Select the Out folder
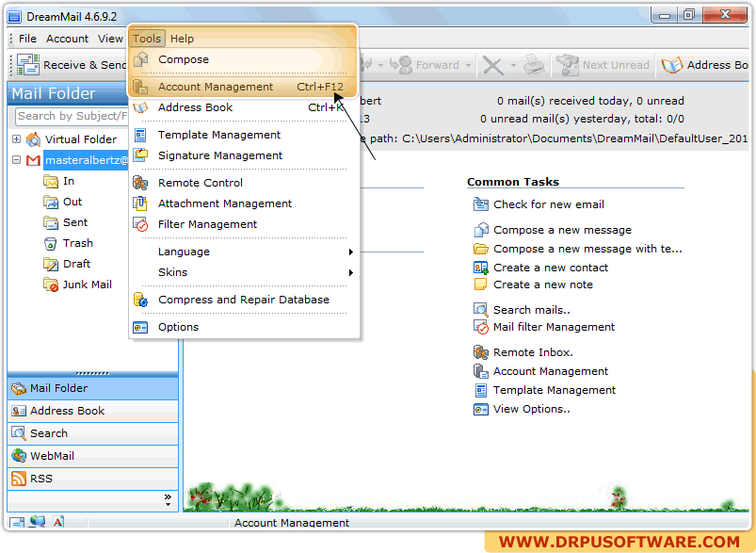 coord(72,202)
